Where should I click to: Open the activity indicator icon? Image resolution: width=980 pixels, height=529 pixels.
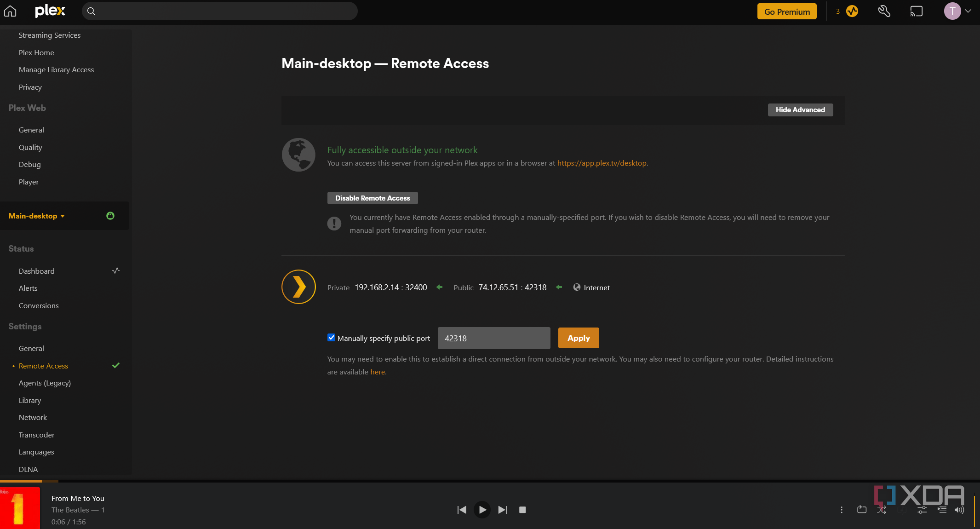point(852,11)
